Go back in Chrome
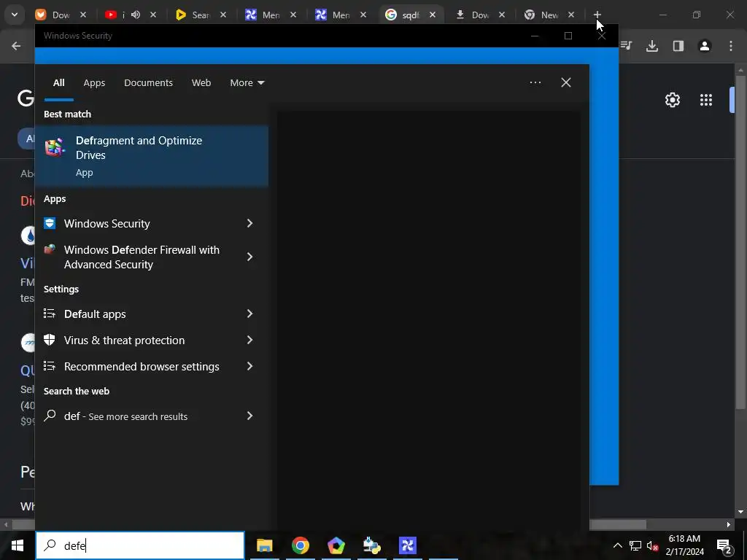 coord(16,46)
